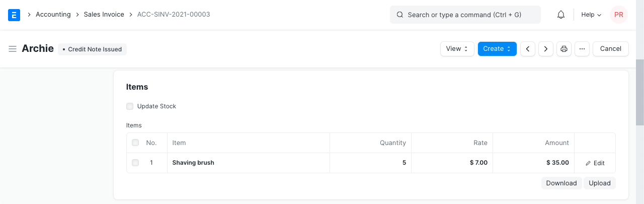Open the notifications bell
644x204 pixels.
(x=561, y=15)
